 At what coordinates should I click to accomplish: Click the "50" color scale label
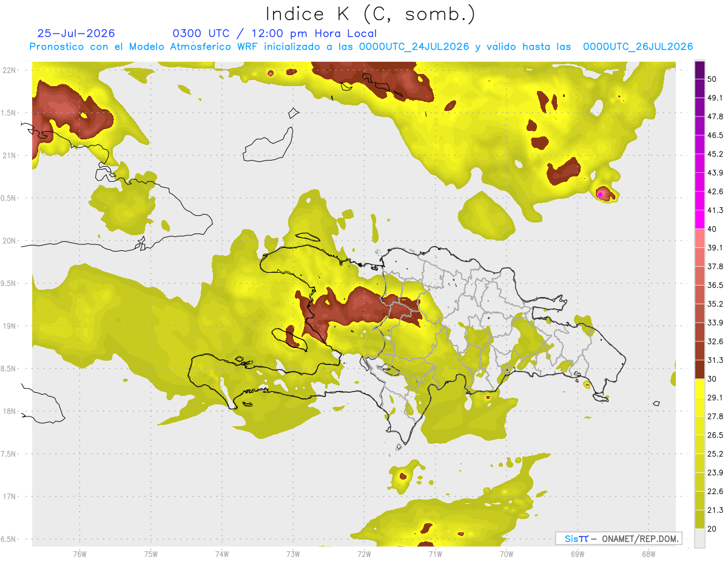click(x=713, y=79)
